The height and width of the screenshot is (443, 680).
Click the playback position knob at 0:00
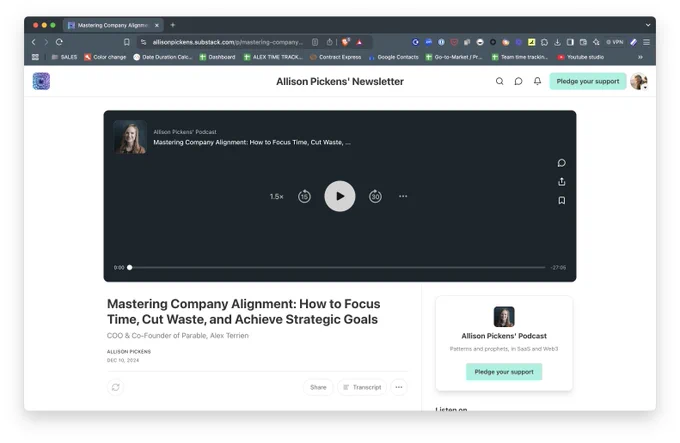[x=129, y=267]
